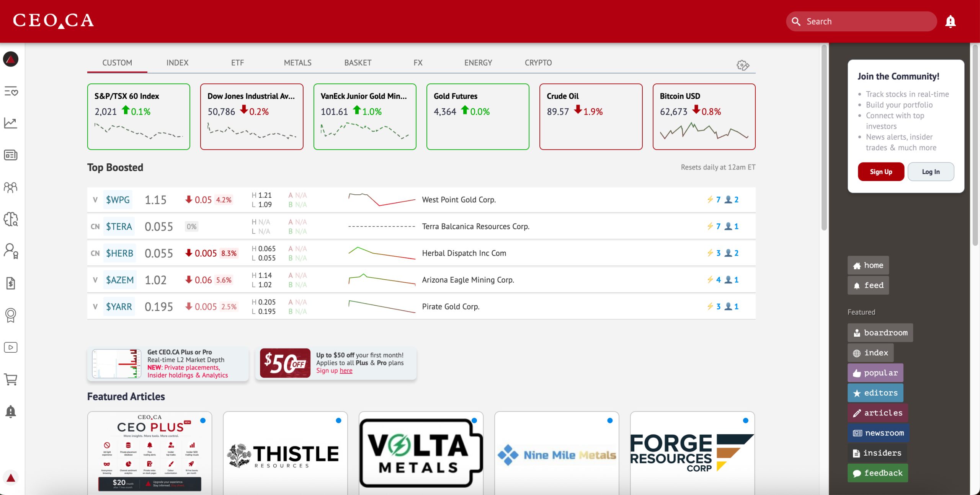Click the Sign Up button
The height and width of the screenshot is (495, 980).
click(881, 172)
